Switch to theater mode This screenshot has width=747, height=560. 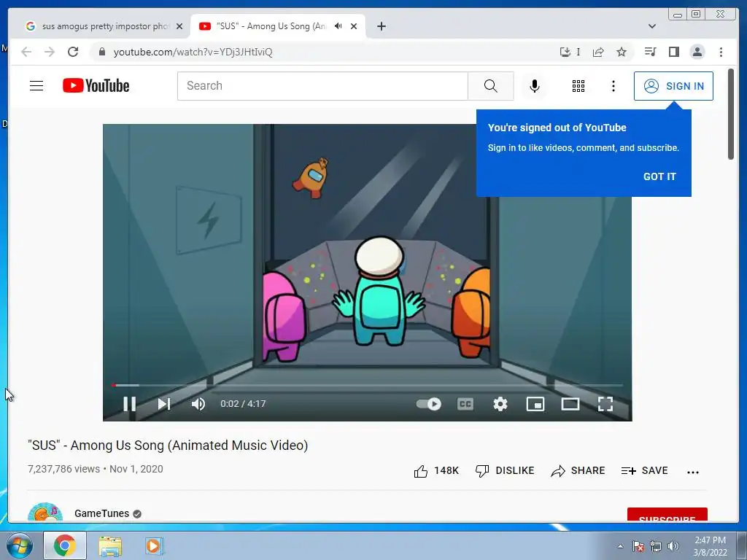tap(570, 404)
